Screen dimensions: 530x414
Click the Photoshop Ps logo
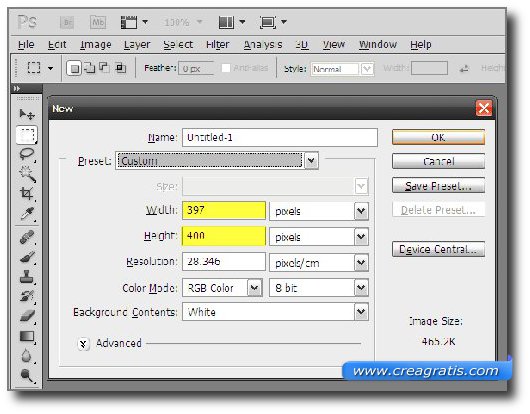[27, 22]
